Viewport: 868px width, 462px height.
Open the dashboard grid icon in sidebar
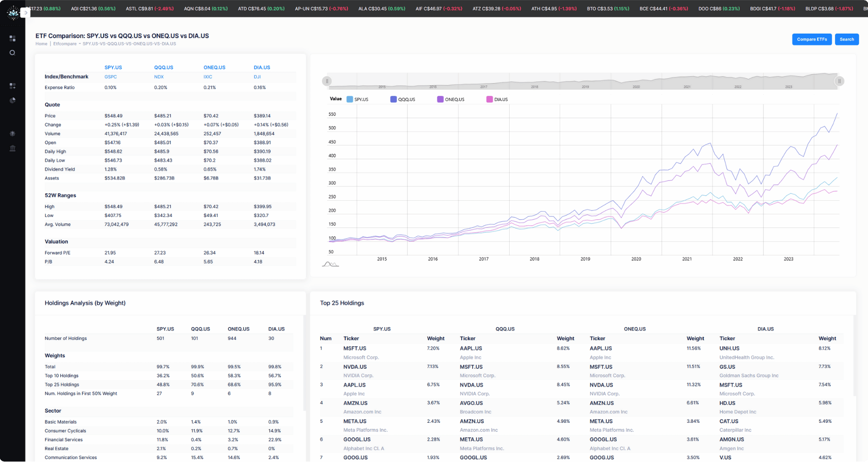point(12,38)
